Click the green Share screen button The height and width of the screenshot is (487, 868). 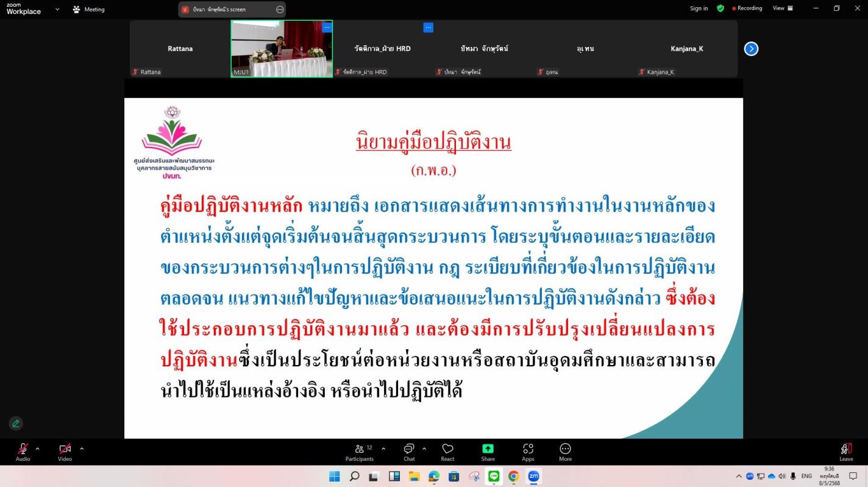click(x=488, y=452)
